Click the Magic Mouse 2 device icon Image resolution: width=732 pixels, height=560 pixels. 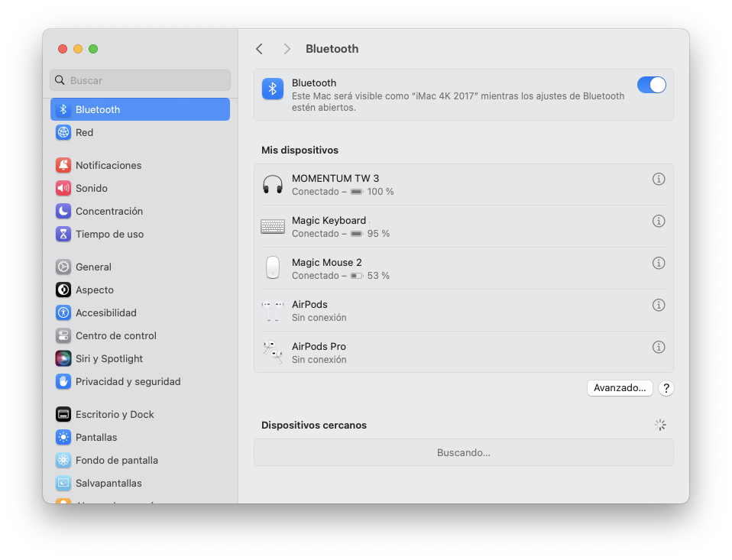coord(273,268)
